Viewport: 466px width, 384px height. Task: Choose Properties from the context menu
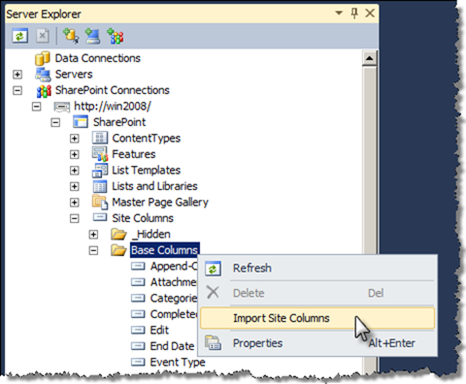pos(317,343)
